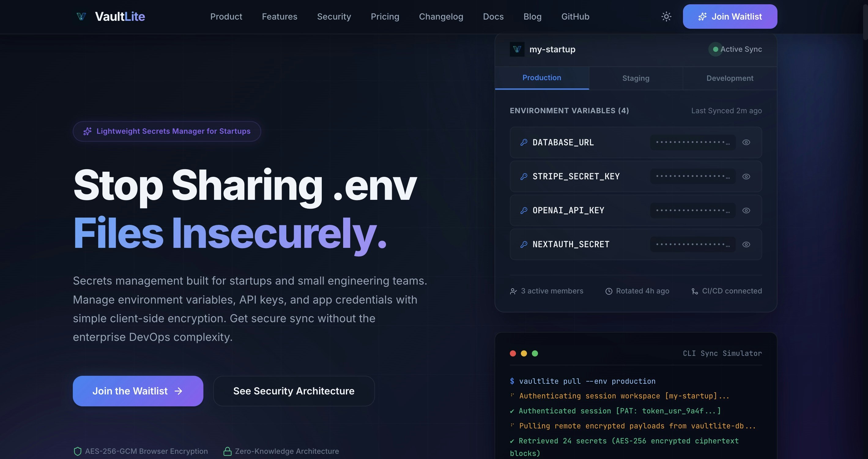Toggle the light/dark theme sun icon

666,17
